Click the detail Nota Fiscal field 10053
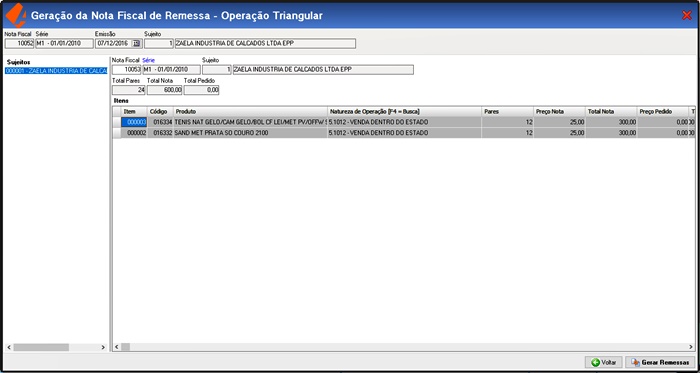The height and width of the screenshot is (373, 700). pyautogui.click(x=126, y=70)
